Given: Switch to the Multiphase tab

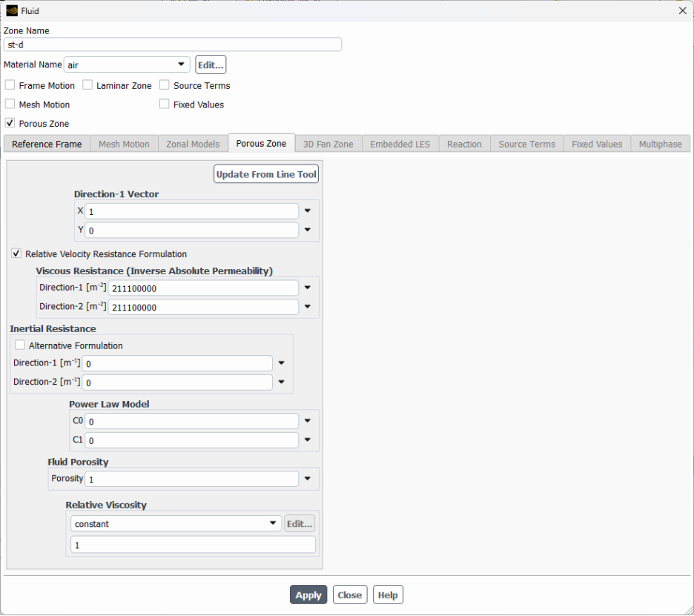Looking at the screenshot, I should (x=661, y=145).
